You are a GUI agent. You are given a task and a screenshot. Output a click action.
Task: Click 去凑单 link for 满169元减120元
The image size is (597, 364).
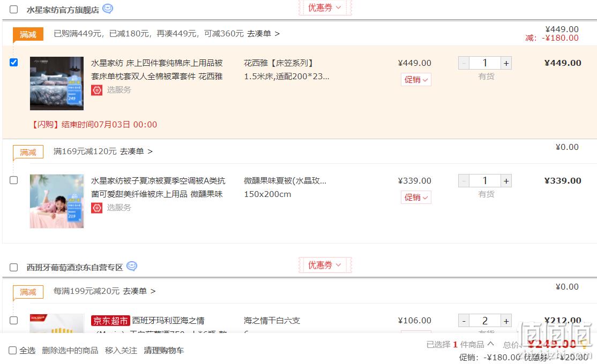coord(136,151)
